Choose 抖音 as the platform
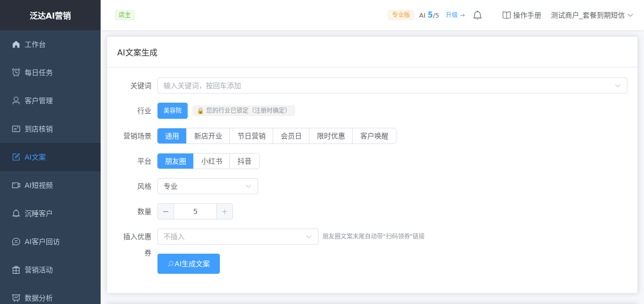Screen dimensions: 644x304 [x=245, y=161]
